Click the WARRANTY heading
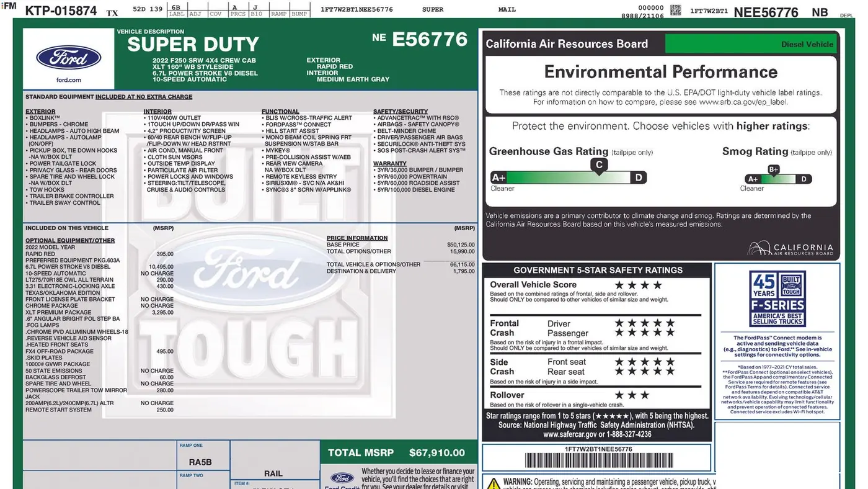The width and height of the screenshot is (868, 489). 390,164
